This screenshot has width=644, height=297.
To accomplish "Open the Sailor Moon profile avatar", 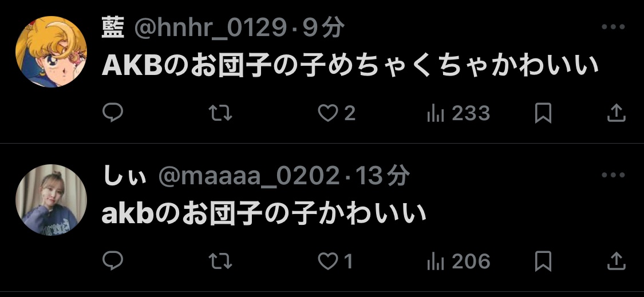I will click(52, 52).
